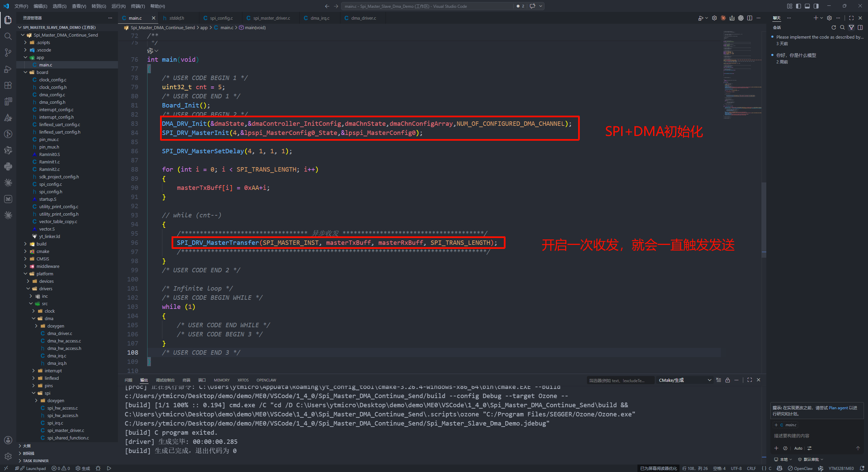Open the Source Control view
The width and height of the screenshot is (868, 472).
pos(8,53)
